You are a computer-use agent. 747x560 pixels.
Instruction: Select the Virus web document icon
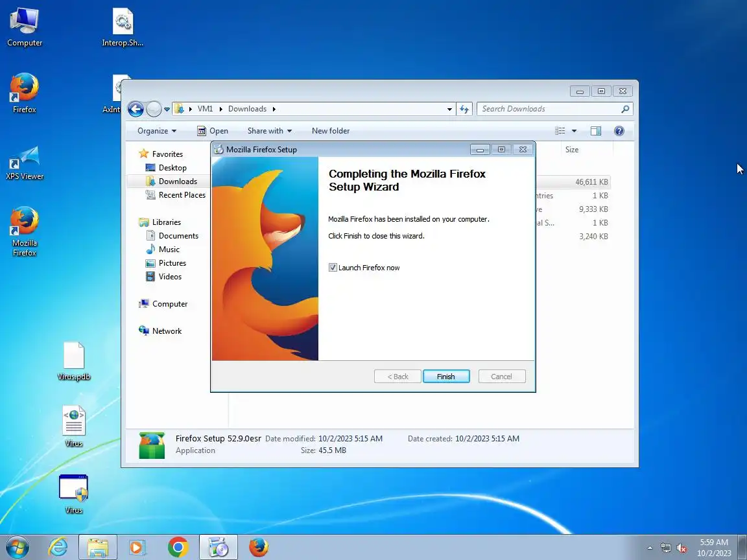click(x=74, y=426)
